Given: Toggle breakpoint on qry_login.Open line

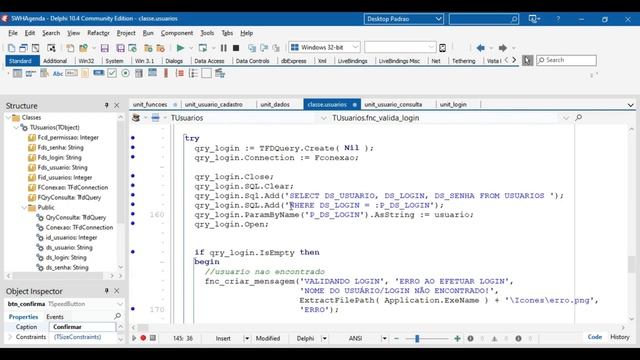Looking at the screenshot, I should (133, 223).
